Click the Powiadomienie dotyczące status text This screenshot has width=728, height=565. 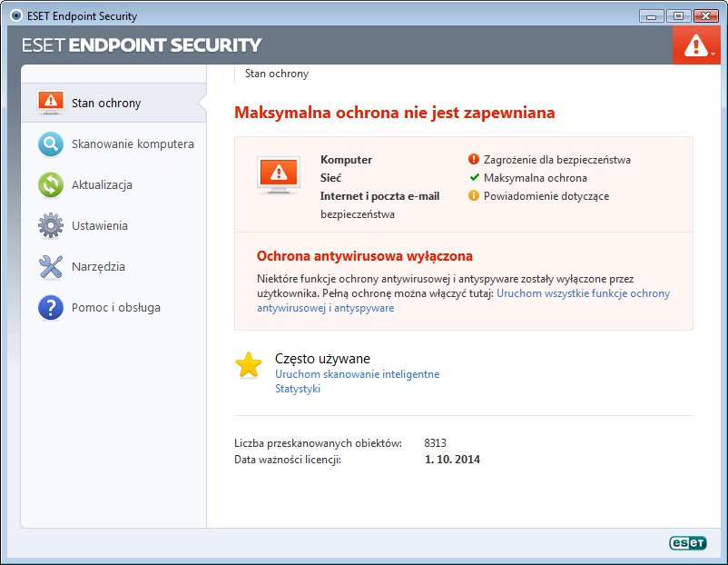(546, 196)
